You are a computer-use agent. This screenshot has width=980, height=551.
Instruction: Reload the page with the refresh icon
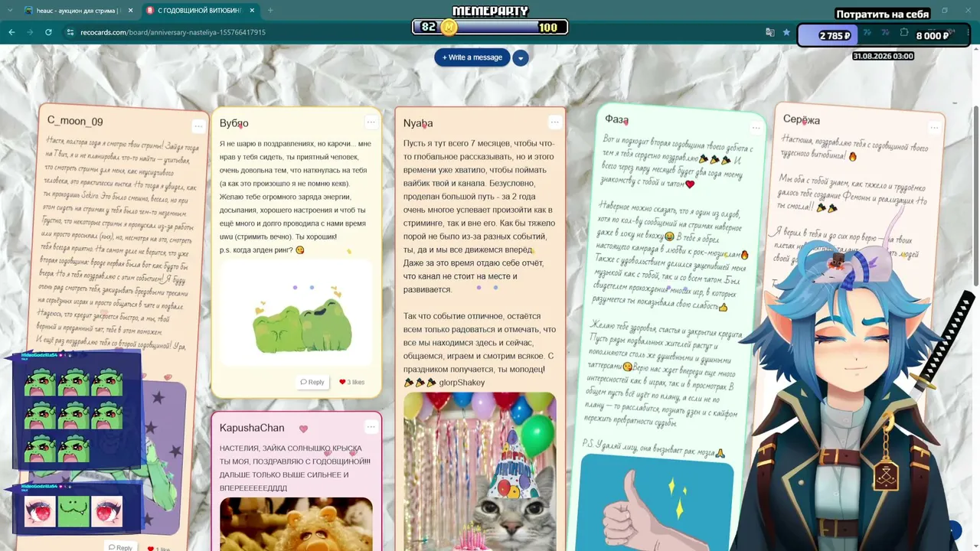(x=48, y=32)
